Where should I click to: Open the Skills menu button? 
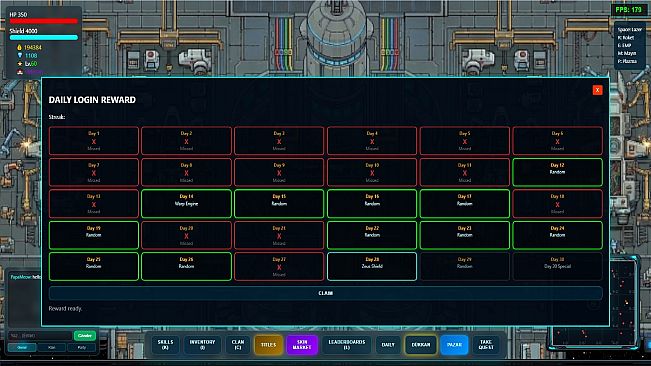click(165, 345)
